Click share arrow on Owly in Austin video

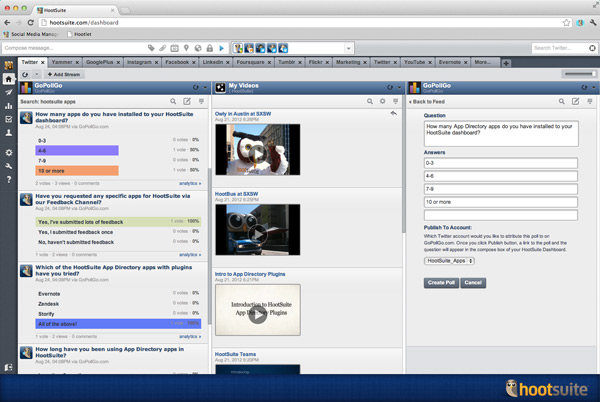click(393, 113)
